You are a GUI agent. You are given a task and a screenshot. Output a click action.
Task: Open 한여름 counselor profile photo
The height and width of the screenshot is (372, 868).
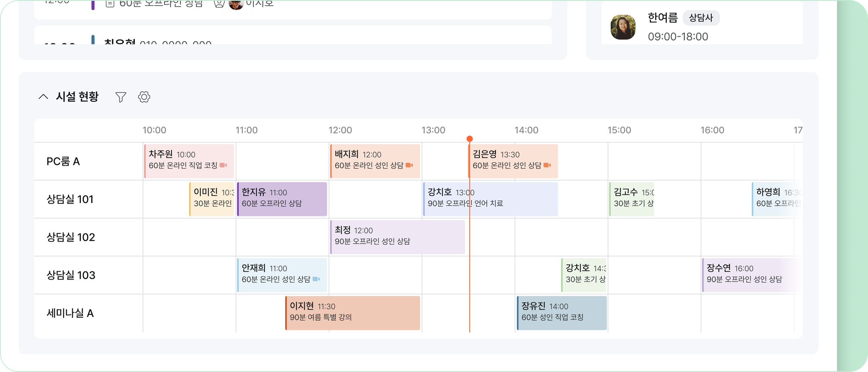coord(623,27)
